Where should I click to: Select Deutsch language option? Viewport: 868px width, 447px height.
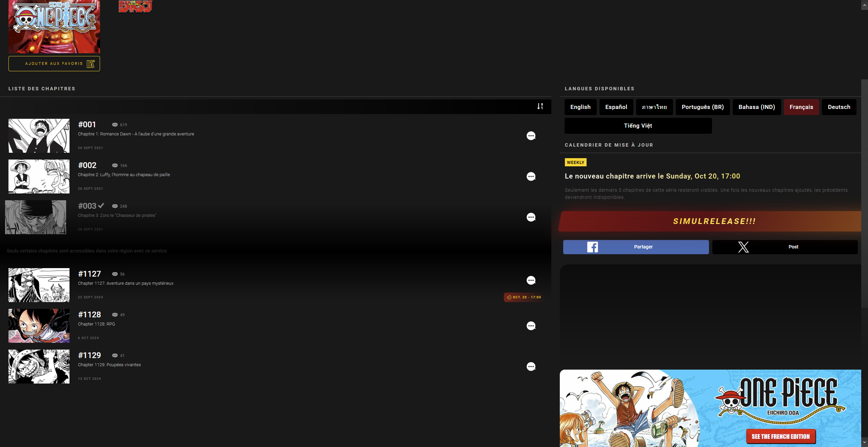(839, 107)
